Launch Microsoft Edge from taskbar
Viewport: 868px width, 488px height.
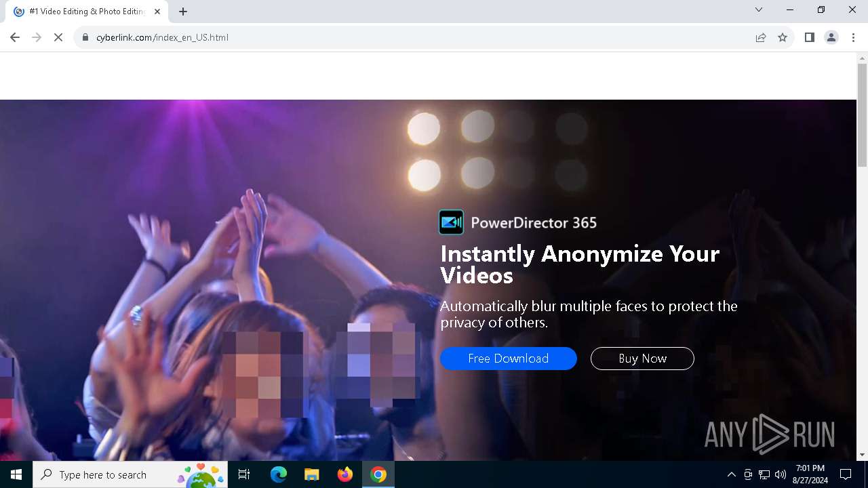point(279,474)
